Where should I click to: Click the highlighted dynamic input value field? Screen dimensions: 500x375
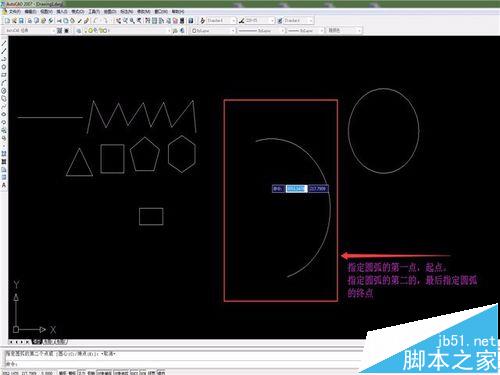coord(296,189)
